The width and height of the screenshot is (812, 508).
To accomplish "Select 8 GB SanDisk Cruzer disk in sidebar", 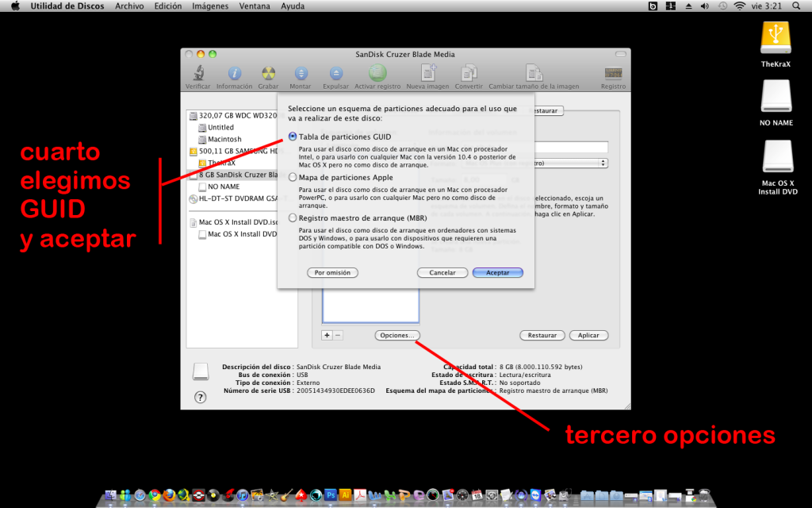I will click(x=233, y=175).
